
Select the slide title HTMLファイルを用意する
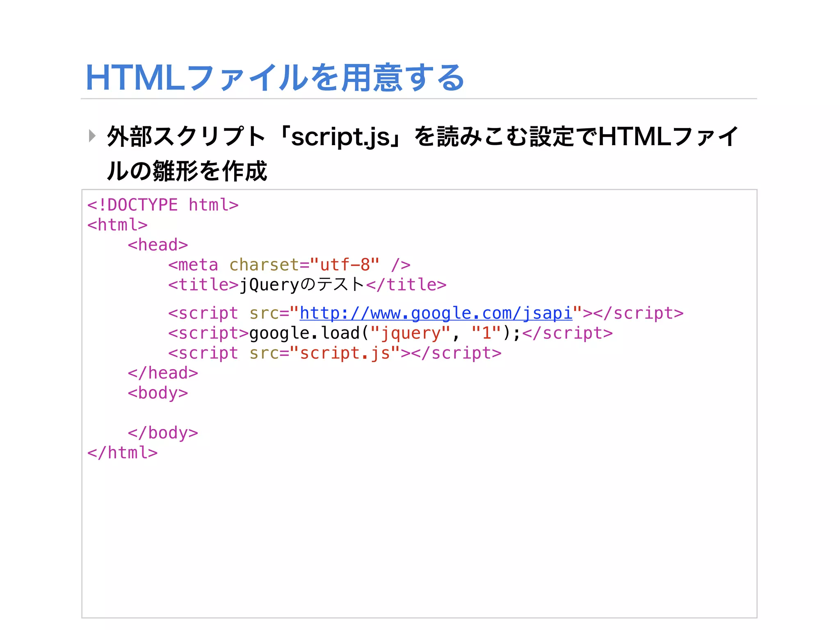[275, 78]
